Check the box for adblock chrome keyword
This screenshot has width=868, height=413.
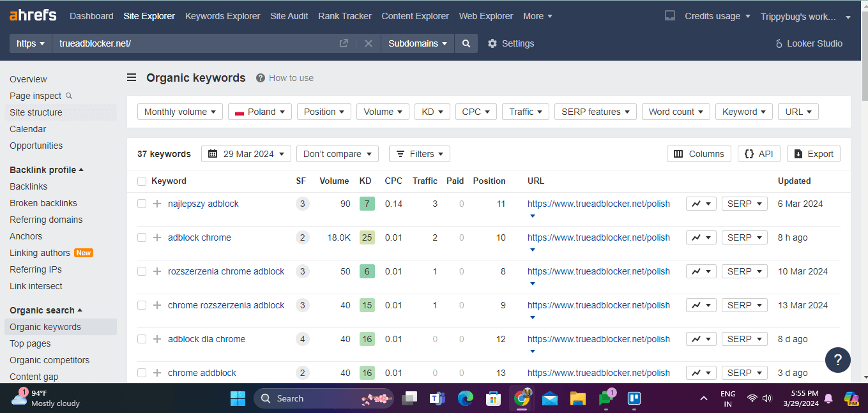pos(142,237)
